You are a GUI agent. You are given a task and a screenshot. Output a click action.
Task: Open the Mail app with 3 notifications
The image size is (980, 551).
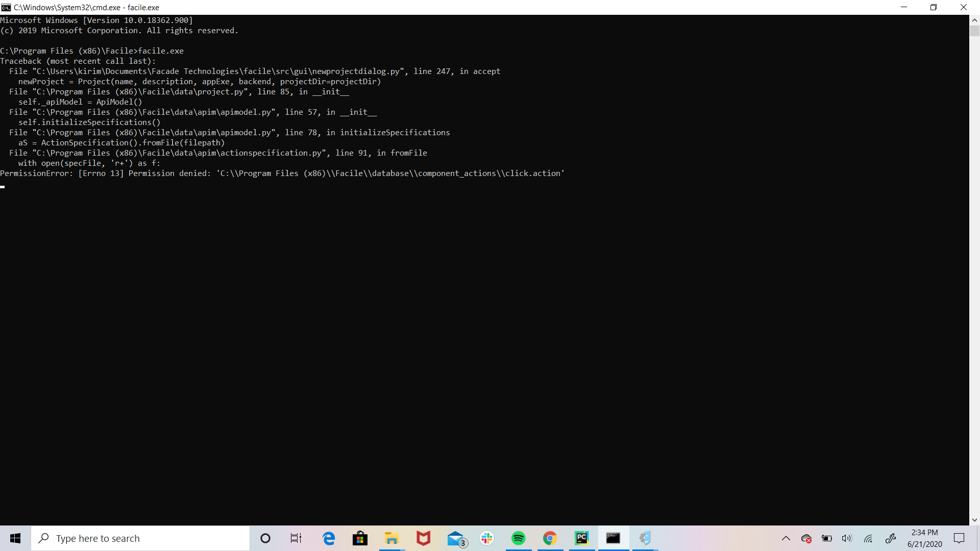[456, 538]
